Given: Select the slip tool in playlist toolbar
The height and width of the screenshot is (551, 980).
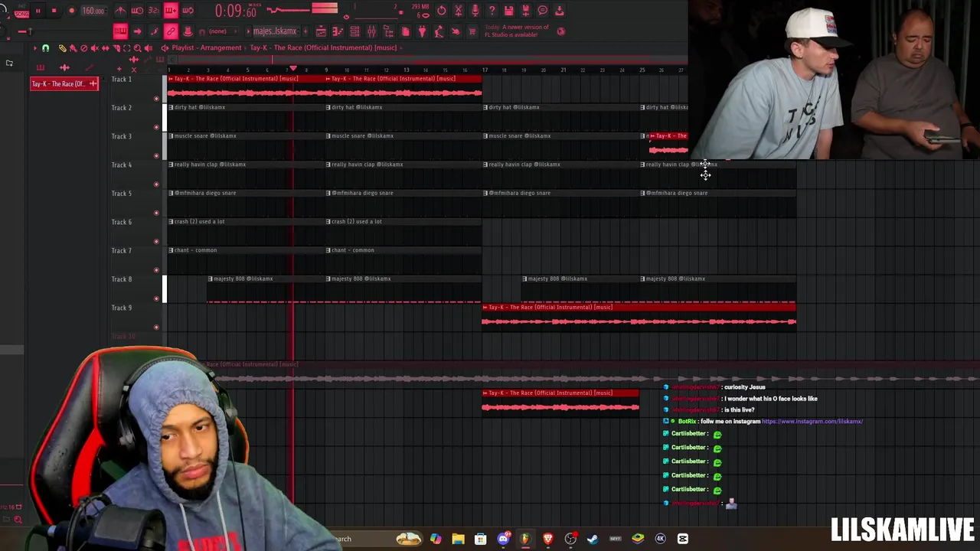Looking at the screenshot, I should [x=106, y=48].
